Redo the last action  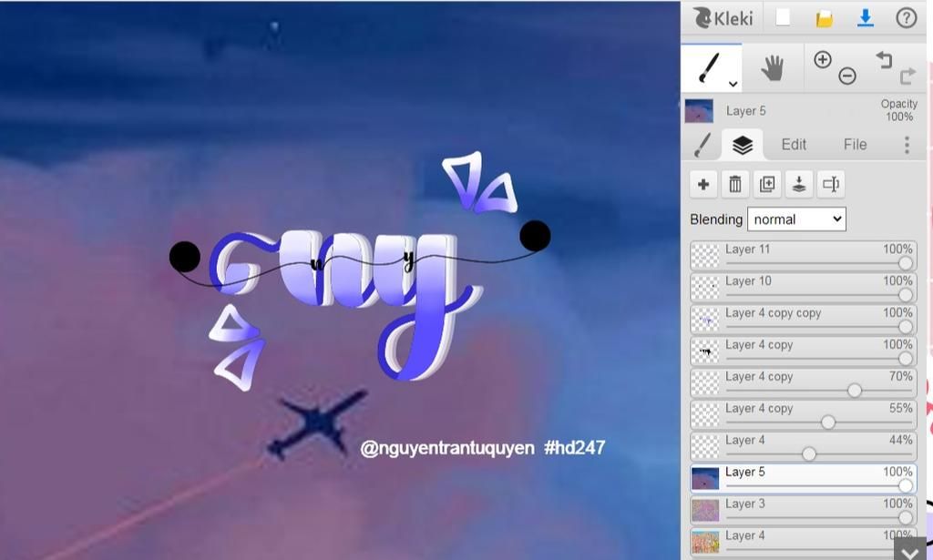[908, 76]
